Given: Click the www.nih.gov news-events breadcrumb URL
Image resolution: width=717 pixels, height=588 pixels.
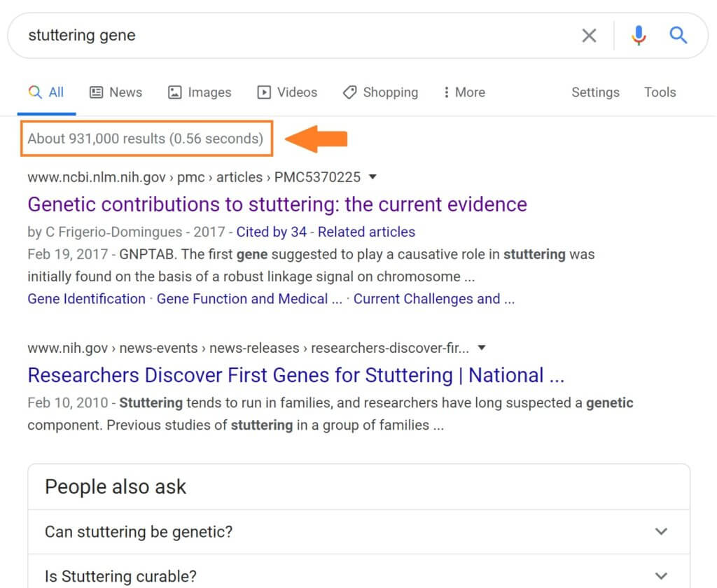Looking at the screenshot, I should click(x=249, y=349).
